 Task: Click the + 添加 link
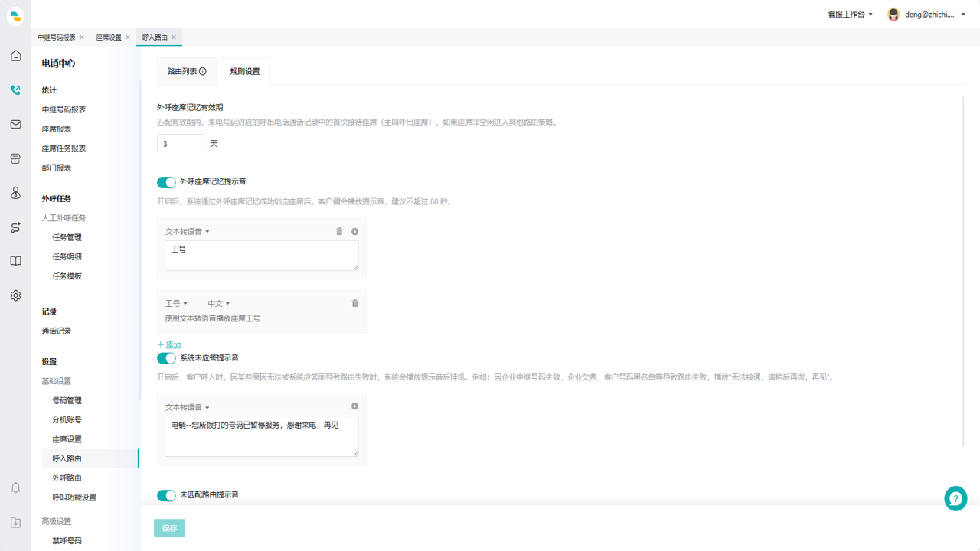tap(169, 345)
